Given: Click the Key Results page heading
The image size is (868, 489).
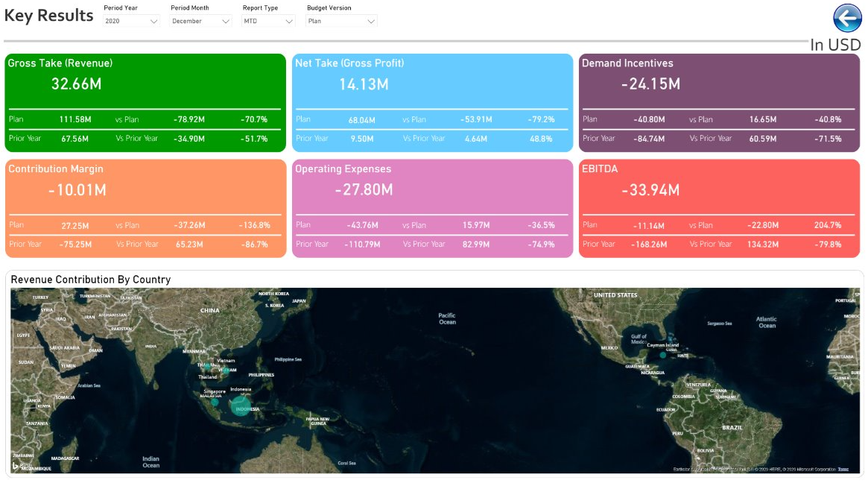Looking at the screenshot, I should pos(48,16).
